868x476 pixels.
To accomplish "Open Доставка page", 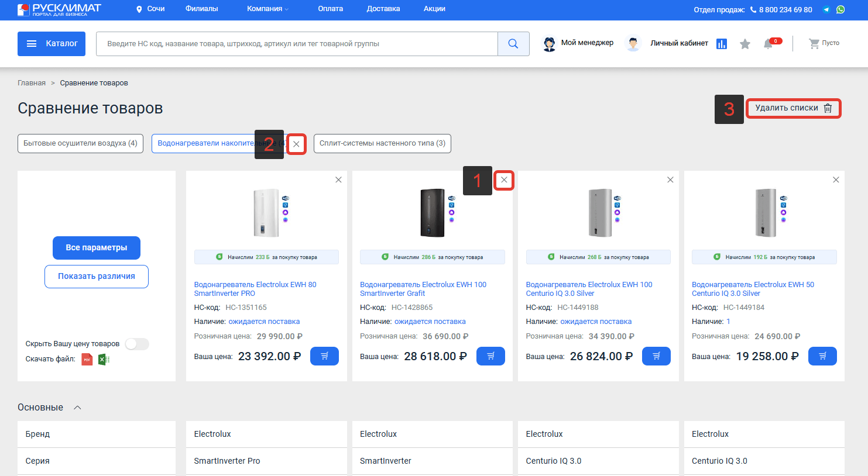I will click(x=383, y=9).
